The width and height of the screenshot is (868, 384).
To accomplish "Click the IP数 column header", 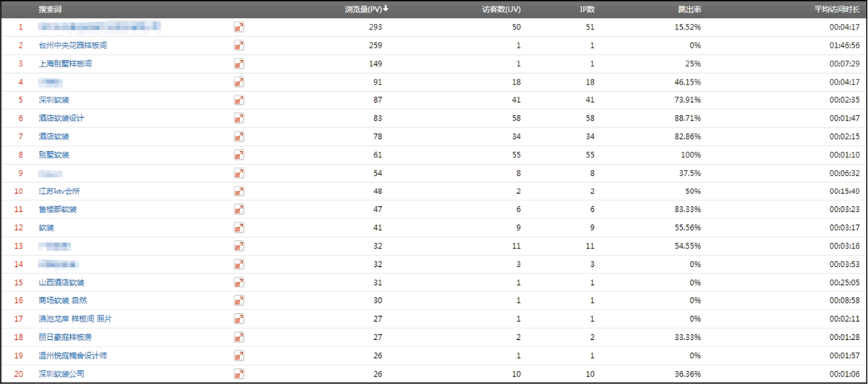I will click(x=587, y=9).
